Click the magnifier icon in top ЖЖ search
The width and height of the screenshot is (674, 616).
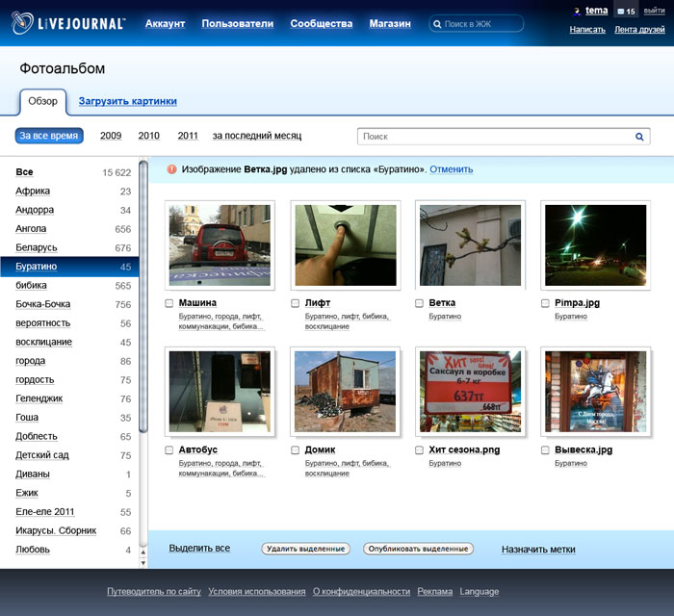pos(438,23)
